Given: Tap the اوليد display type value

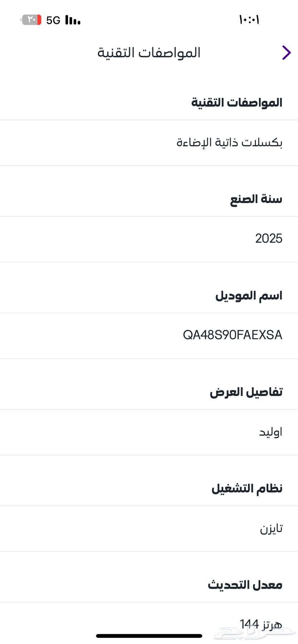Looking at the screenshot, I should [x=271, y=432].
